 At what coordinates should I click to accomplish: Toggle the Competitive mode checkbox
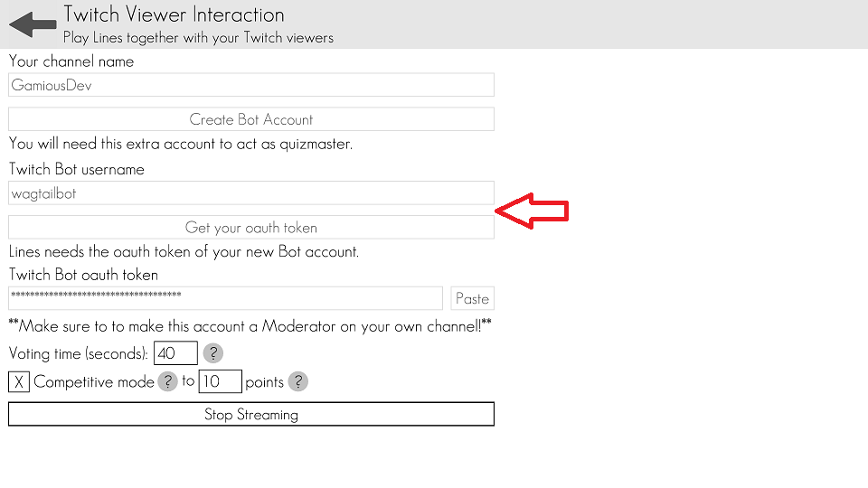click(x=19, y=382)
